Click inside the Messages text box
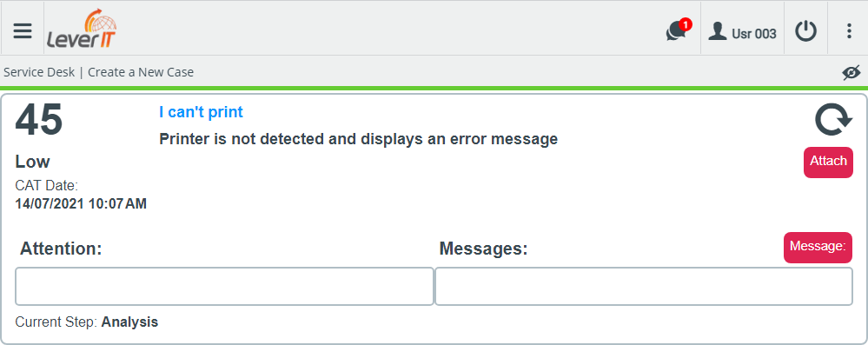 [x=644, y=286]
